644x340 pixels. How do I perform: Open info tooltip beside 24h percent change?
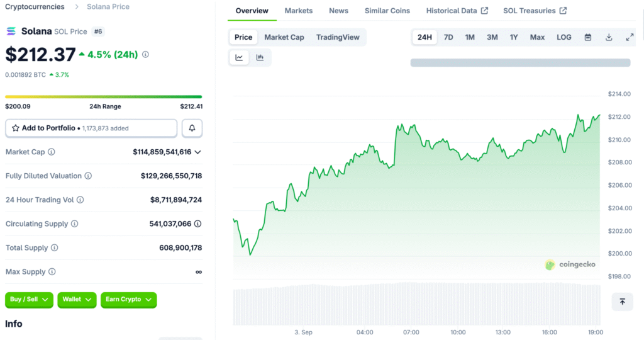145,54
